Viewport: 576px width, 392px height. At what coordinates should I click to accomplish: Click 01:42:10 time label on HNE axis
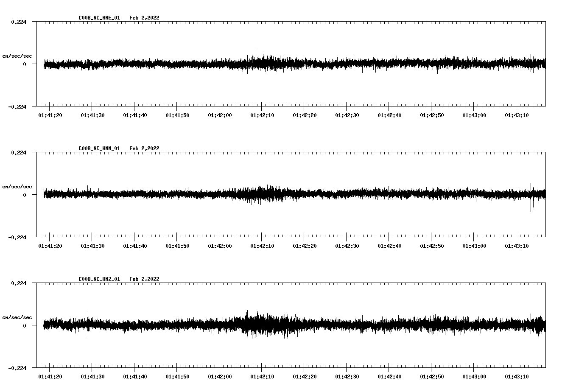pos(262,115)
